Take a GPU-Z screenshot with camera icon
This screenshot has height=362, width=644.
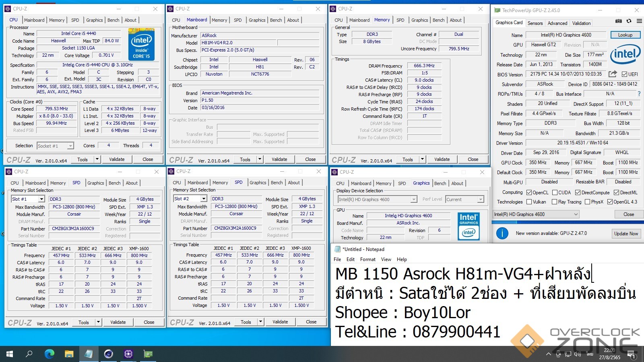pyautogui.click(x=619, y=21)
